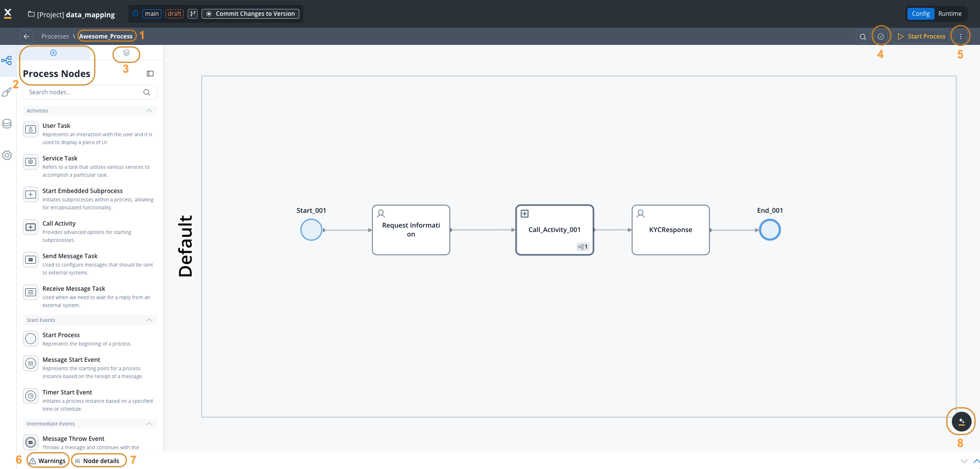Click Commit Changes to Version
This screenshot has height=469, width=980.
tap(250, 14)
